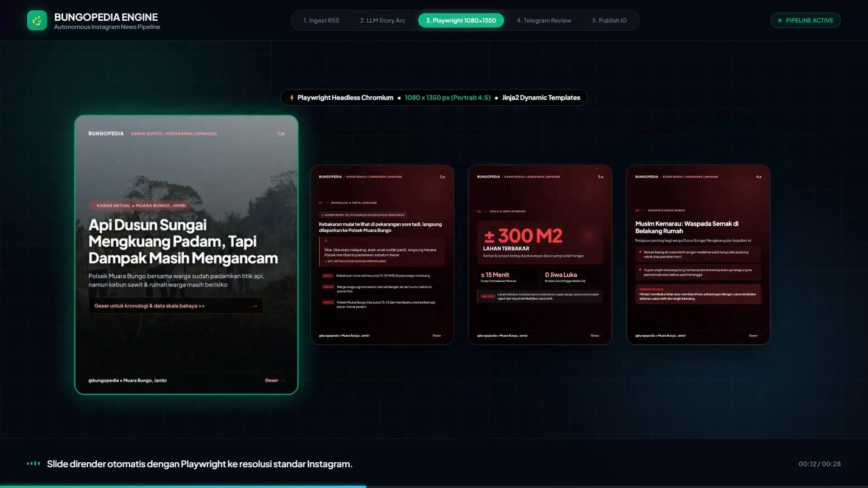Click the caption Slide dirender otomatis dengan Playwright

tap(199, 464)
